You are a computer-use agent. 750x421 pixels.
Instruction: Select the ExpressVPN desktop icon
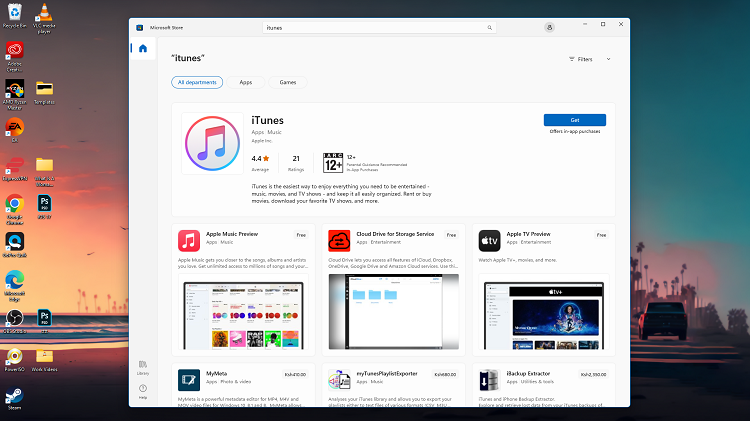click(15, 168)
